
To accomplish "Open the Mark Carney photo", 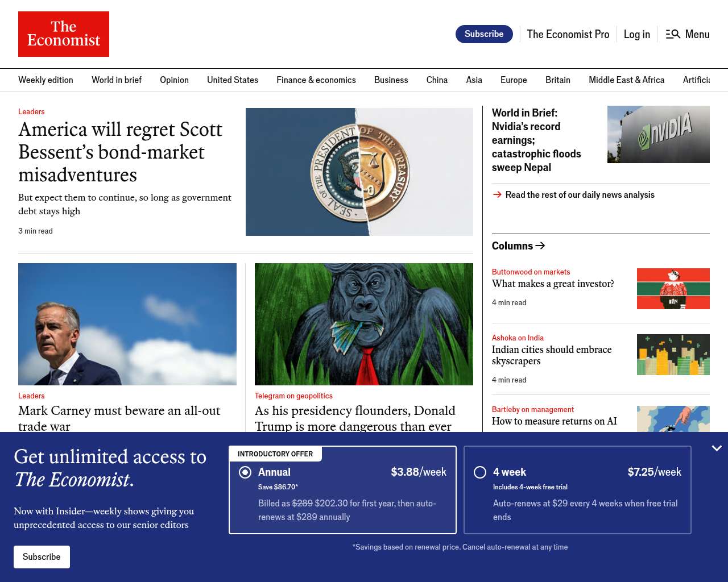I will click(127, 324).
